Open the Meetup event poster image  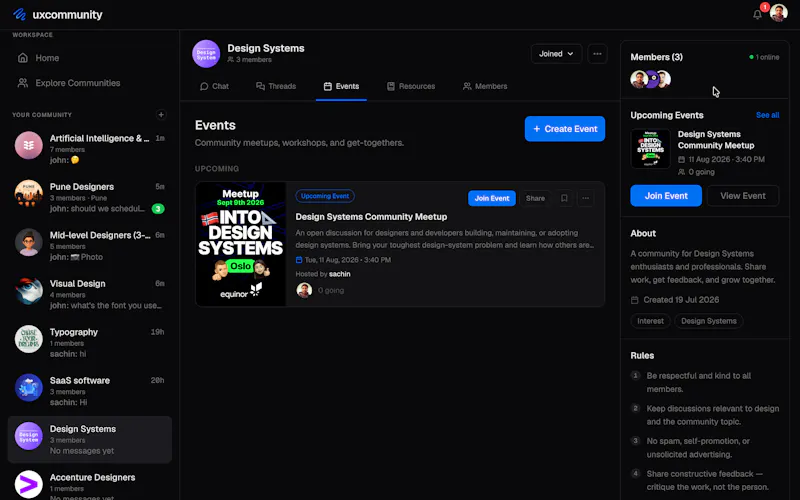tap(241, 244)
